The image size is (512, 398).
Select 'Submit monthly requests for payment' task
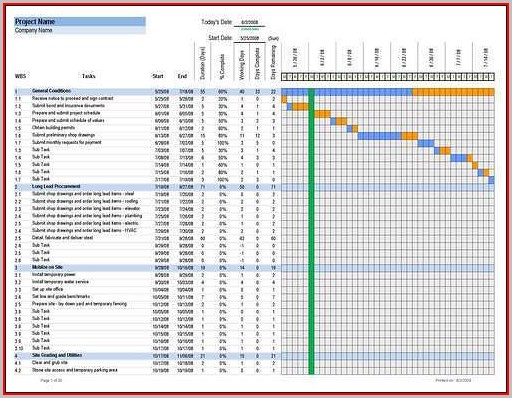point(67,142)
